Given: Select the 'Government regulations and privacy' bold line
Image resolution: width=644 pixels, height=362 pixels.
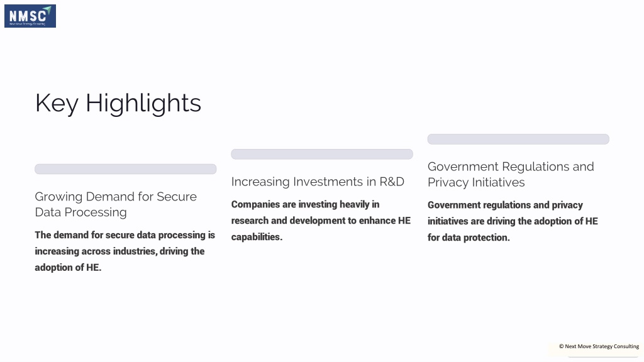Looking at the screenshot, I should tap(505, 205).
